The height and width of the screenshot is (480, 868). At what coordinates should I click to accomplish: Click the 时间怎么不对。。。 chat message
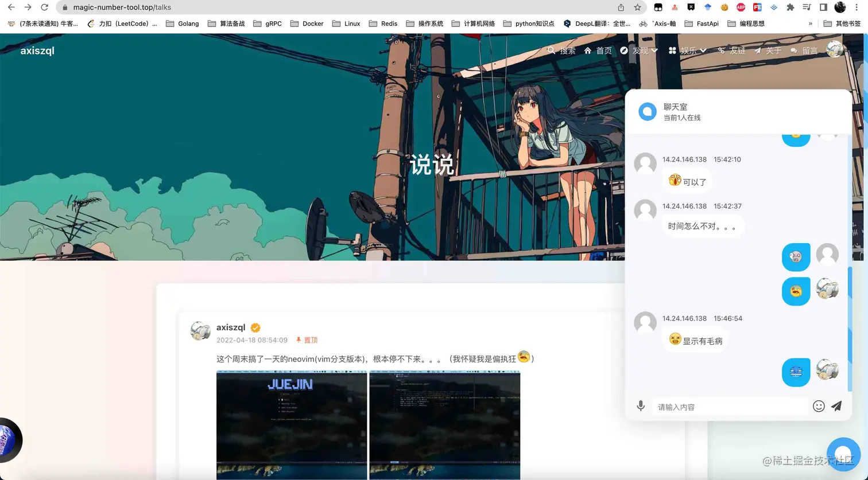(x=703, y=226)
